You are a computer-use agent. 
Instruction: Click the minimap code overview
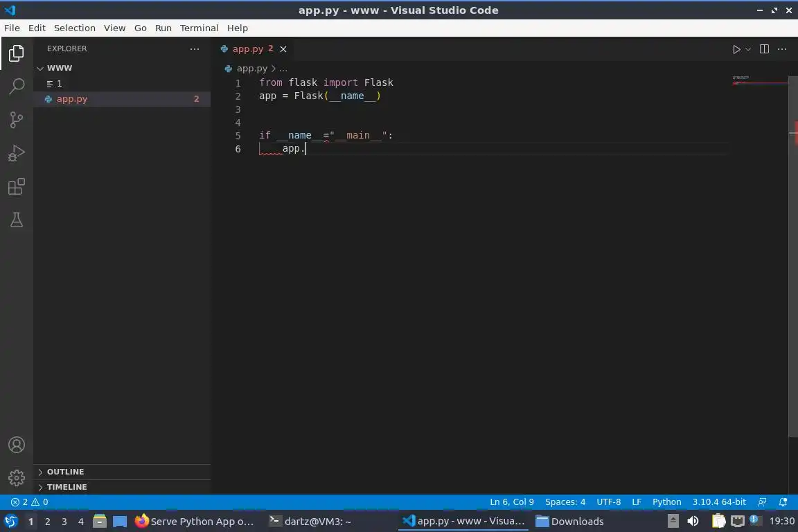tap(759, 80)
